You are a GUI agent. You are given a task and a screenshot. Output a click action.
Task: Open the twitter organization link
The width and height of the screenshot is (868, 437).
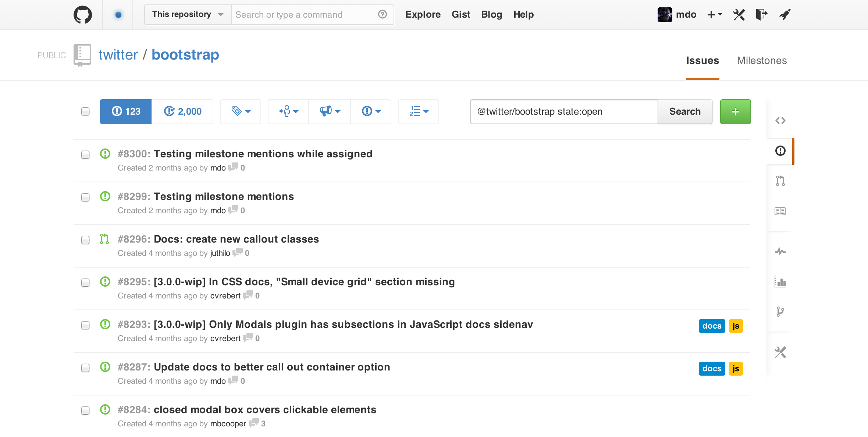pyautogui.click(x=118, y=55)
